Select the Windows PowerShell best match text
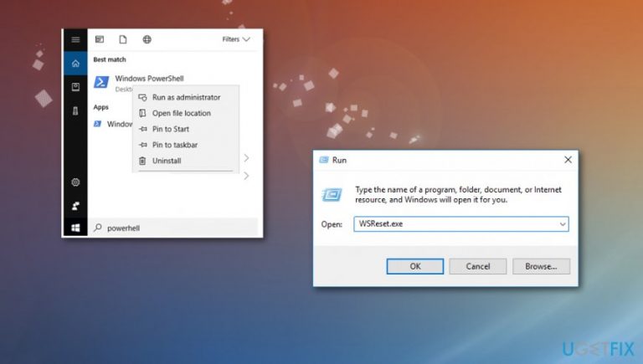This screenshot has height=364, width=643. (149, 79)
